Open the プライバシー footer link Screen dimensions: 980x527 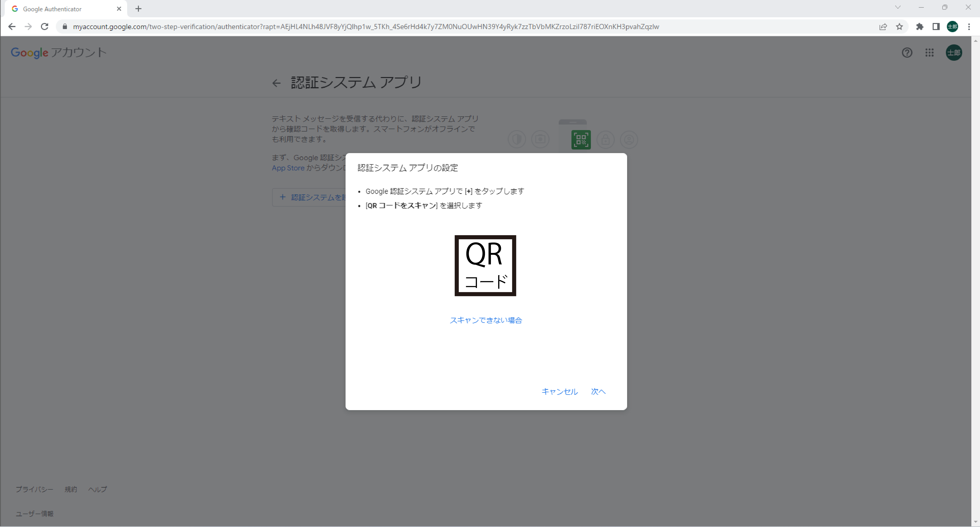34,489
